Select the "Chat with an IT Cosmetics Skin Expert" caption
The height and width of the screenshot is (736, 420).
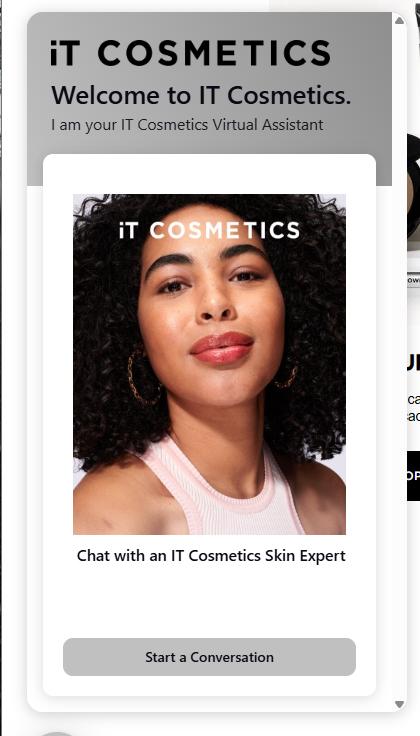point(211,556)
